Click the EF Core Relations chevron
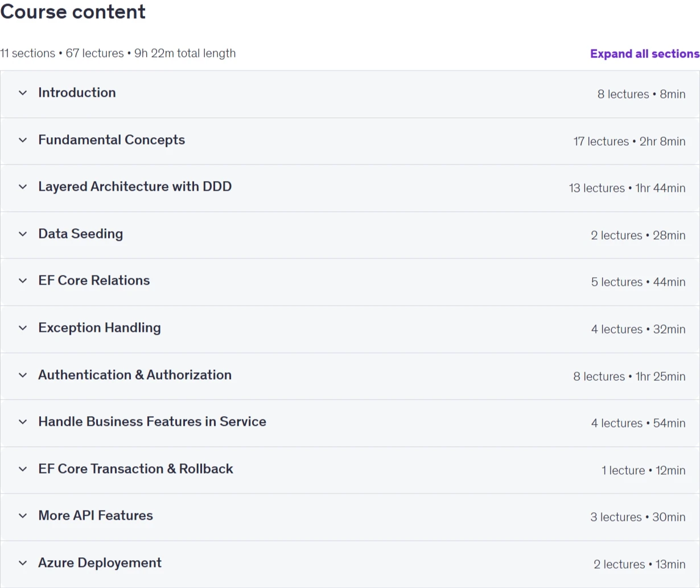 coord(23,281)
